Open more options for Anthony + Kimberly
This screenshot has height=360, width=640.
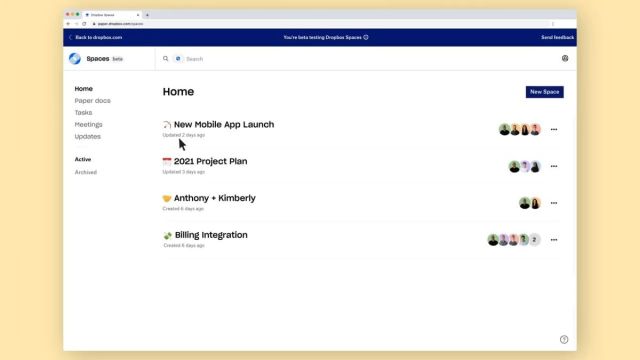tap(554, 203)
